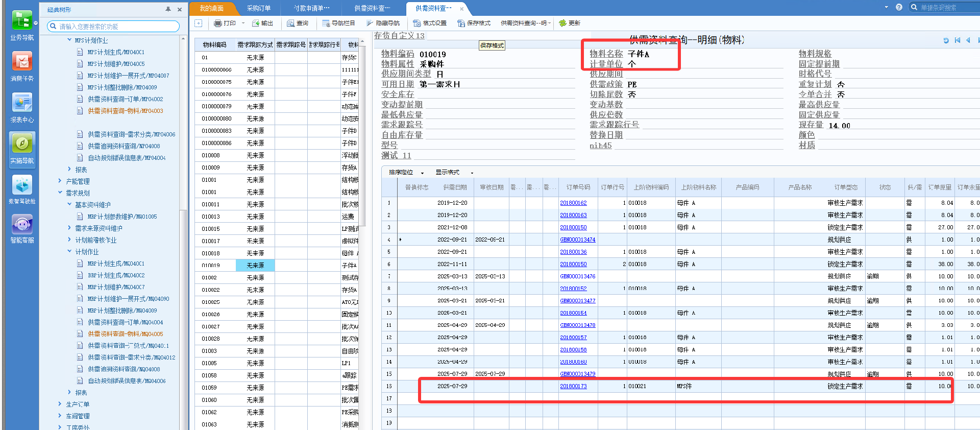Click the 更新 refresh toolbar icon

coord(562,23)
